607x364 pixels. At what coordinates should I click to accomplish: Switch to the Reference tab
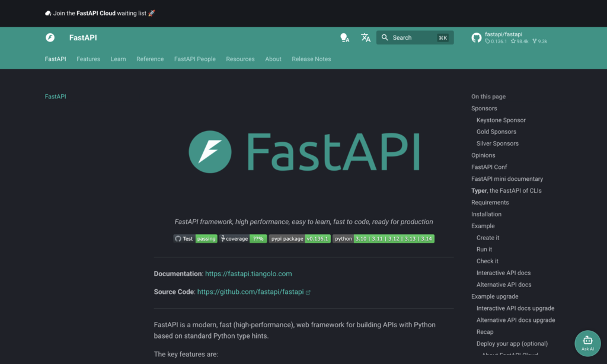[x=150, y=59]
